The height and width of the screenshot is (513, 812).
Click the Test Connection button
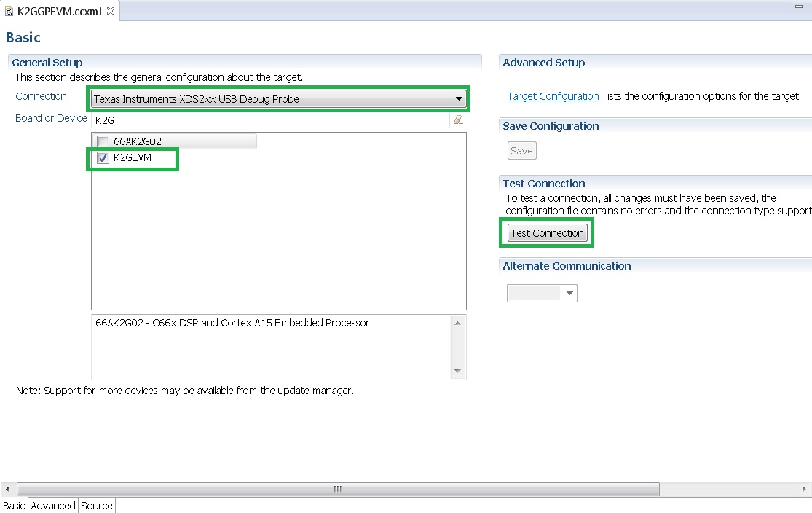click(x=546, y=232)
